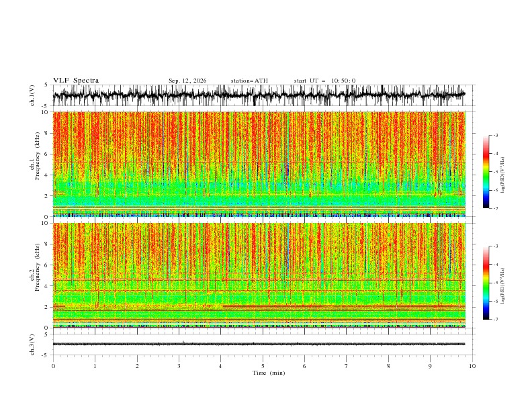
Task: Click the ch.3(V) waveform axis label
Action: click(32, 345)
